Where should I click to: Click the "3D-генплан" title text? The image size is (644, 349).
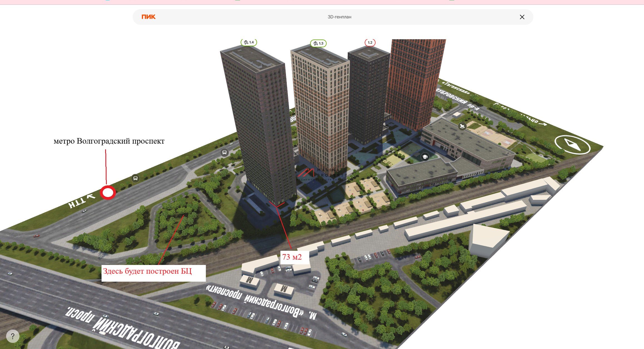click(x=339, y=17)
